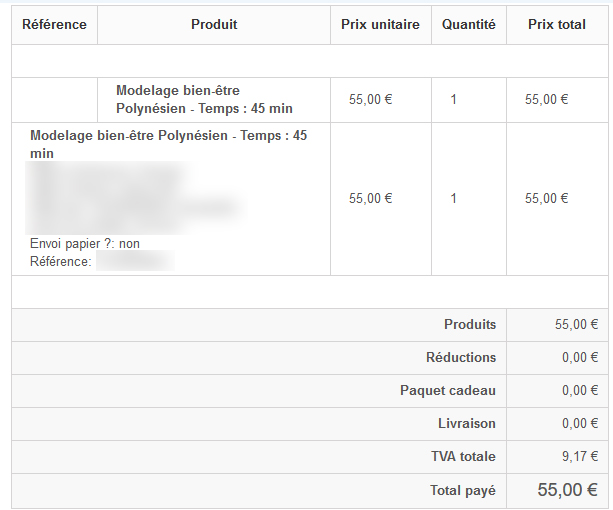Click the Quantité column header

tap(468, 24)
